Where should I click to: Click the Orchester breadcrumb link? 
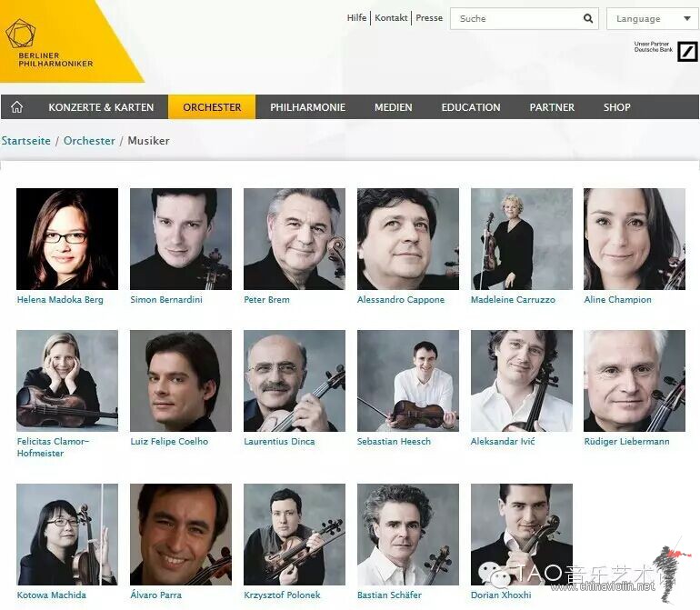click(89, 141)
